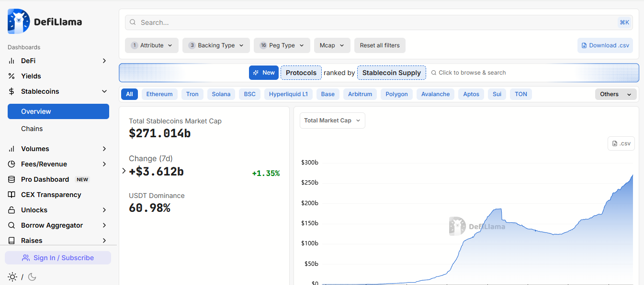Click the chart .csv export button
Image resolution: width=644 pixels, height=285 pixels.
(x=621, y=143)
